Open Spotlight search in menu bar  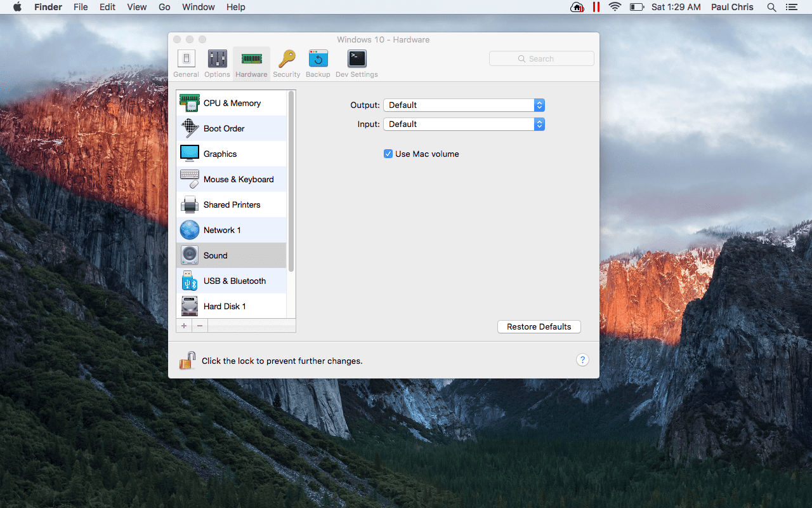771,7
